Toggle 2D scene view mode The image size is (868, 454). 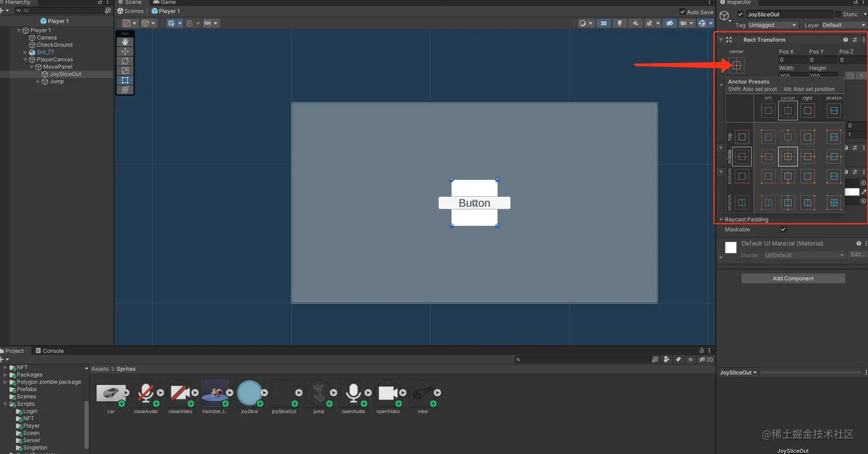603,24
